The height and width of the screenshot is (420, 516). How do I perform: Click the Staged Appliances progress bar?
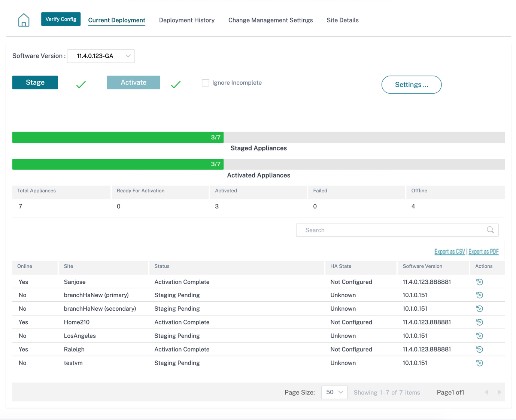coord(258,137)
